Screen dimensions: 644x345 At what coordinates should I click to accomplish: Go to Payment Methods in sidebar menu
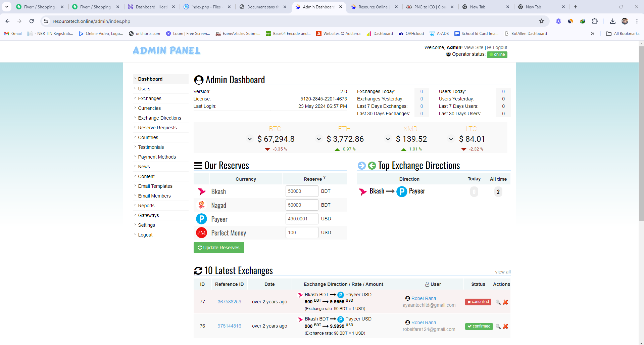pyautogui.click(x=157, y=157)
